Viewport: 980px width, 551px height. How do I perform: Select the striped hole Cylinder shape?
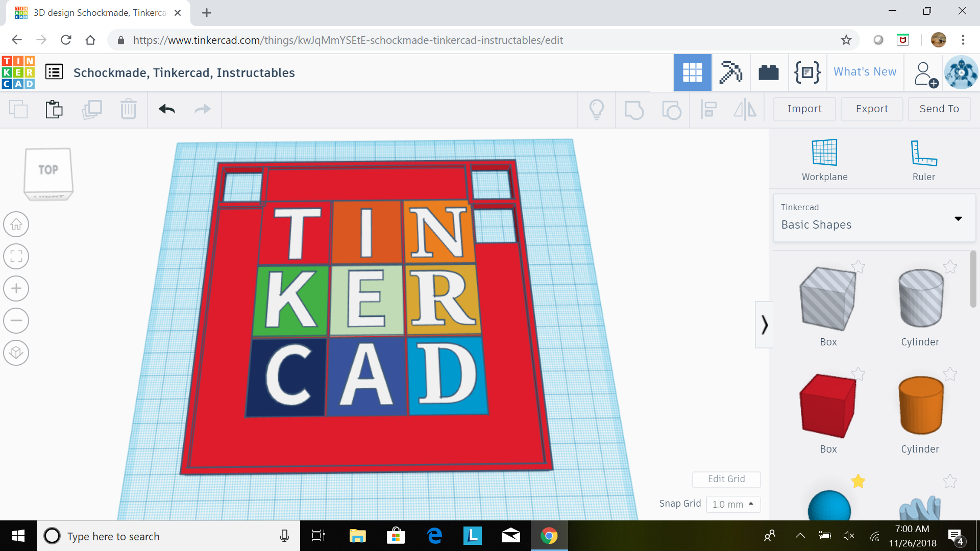click(x=921, y=298)
